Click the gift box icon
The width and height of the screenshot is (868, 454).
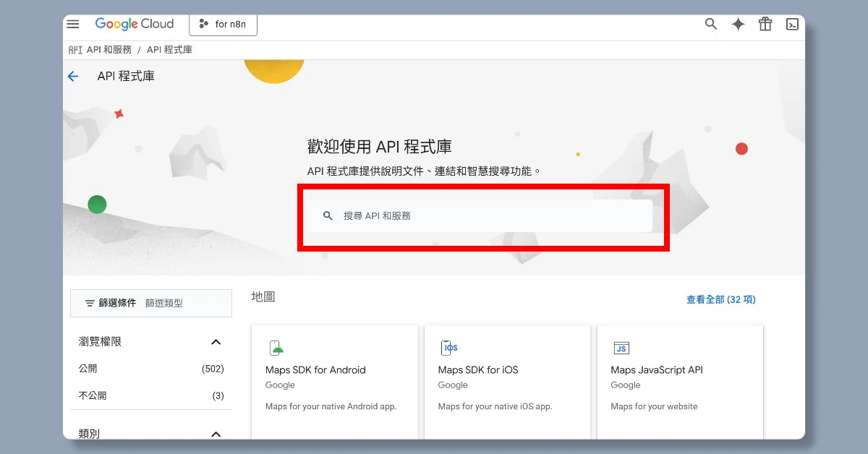(765, 24)
